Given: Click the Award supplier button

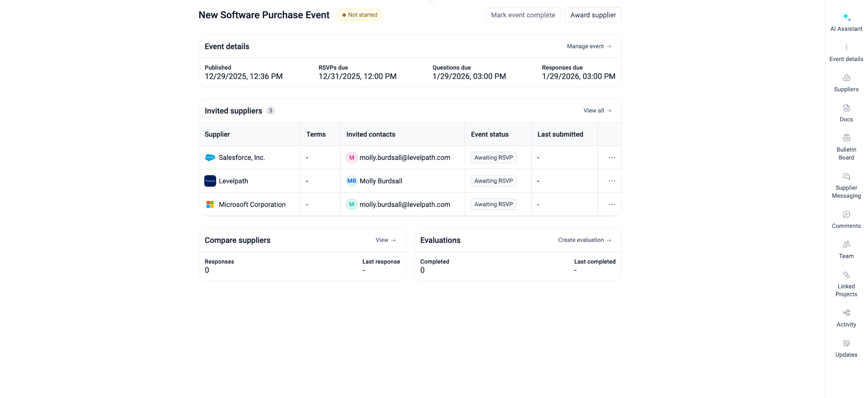Looking at the screenshot, I should [x=593, y=15].
